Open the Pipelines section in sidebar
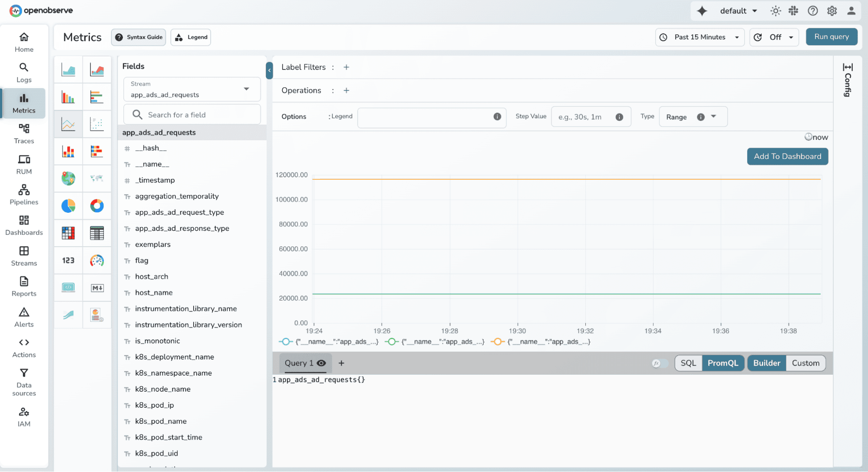Image resolution: width=868 pixels, height=472 pixels. pyautogui.click(x=24, y=195)
